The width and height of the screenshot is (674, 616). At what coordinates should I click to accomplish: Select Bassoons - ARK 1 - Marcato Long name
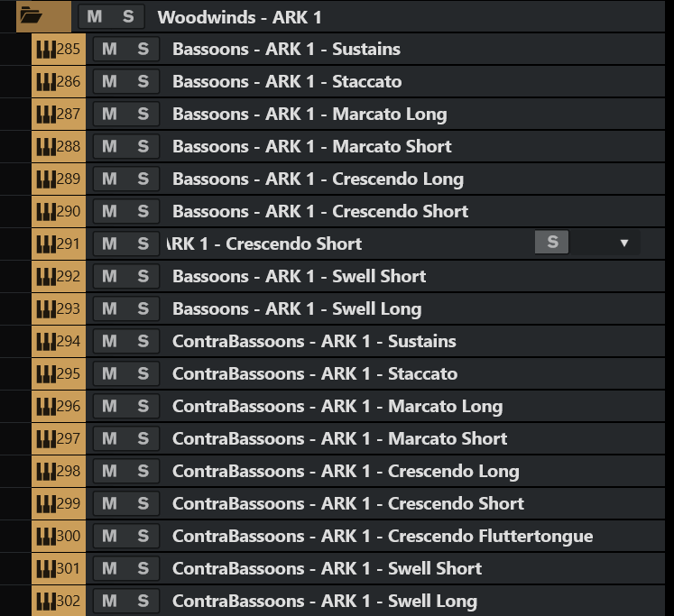pyautogui.click(x=309, y=115)
